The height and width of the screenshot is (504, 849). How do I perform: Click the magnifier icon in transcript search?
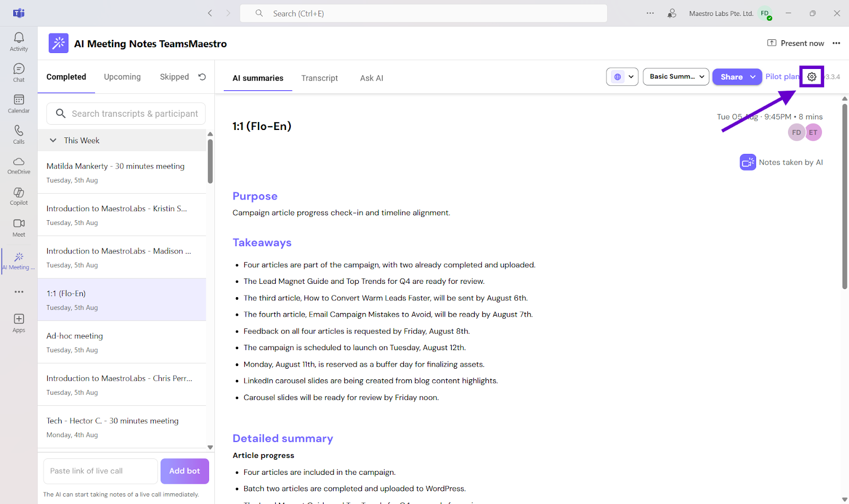[x=61, y=114]
